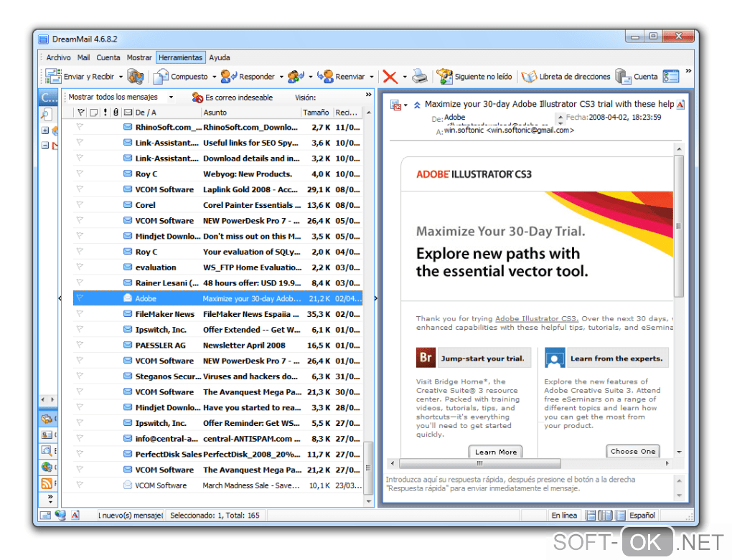Click the options panel icon after Cuenta

click(x=671, y=77)
